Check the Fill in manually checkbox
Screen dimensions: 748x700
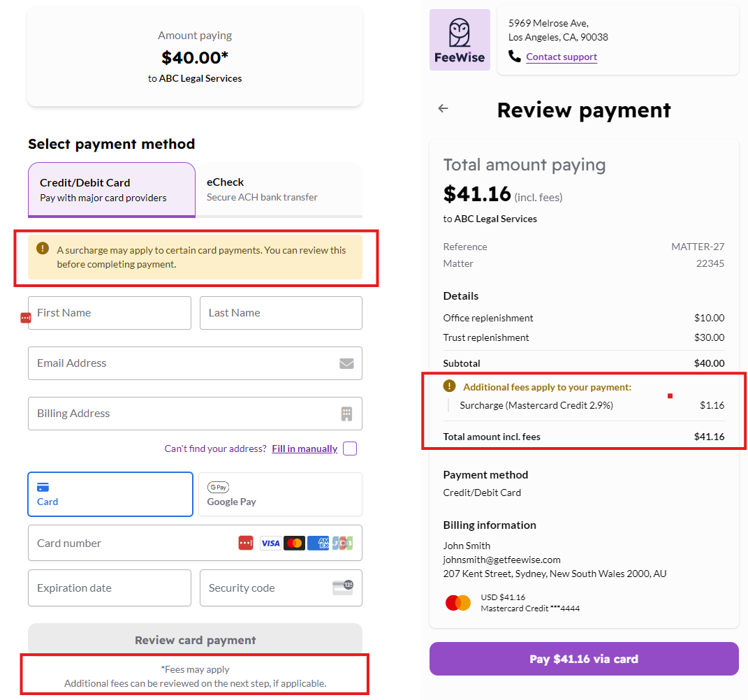click(350, 449)
